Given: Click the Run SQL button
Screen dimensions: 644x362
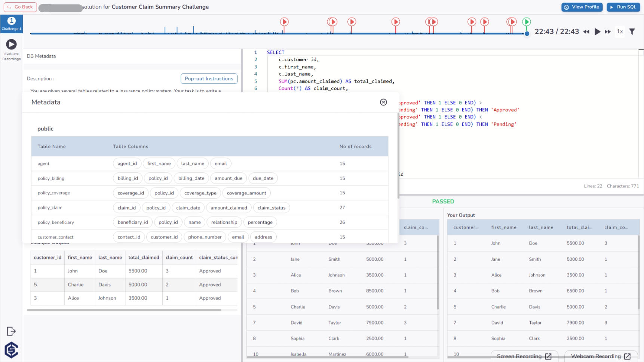Looking at the screenshot, I should coord(623,7).
